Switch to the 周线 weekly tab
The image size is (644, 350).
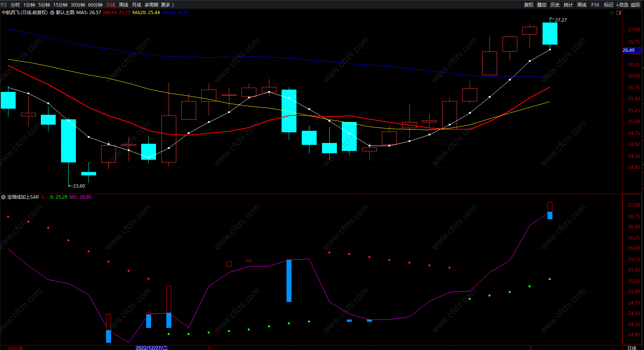[x=124, y=5]
